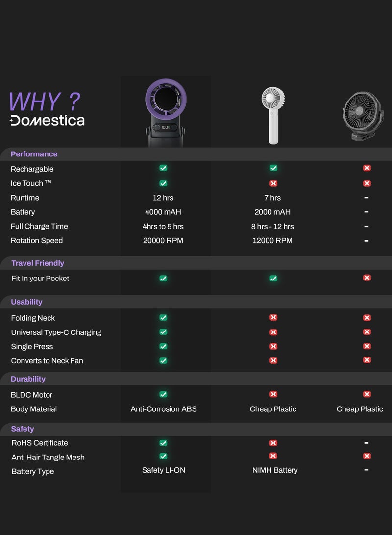Click the Durability section header
Screen dimensions: 392x535
tap(28, 379)
